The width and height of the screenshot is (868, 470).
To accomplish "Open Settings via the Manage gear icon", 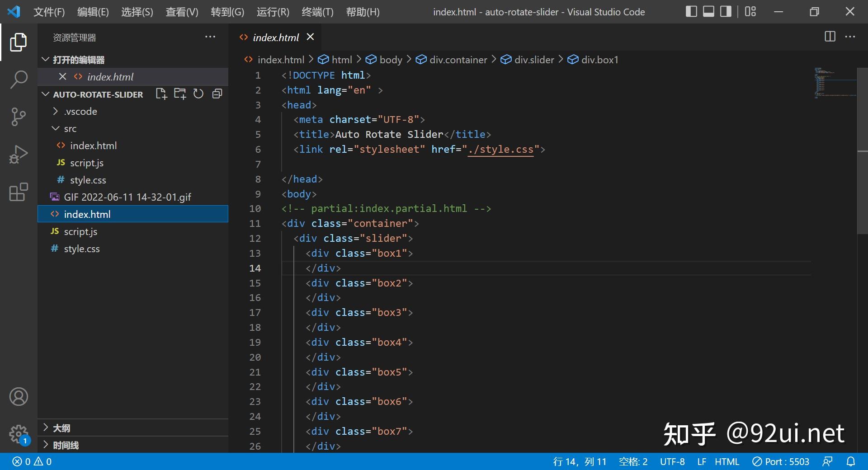I will click(x=18, y=434).
